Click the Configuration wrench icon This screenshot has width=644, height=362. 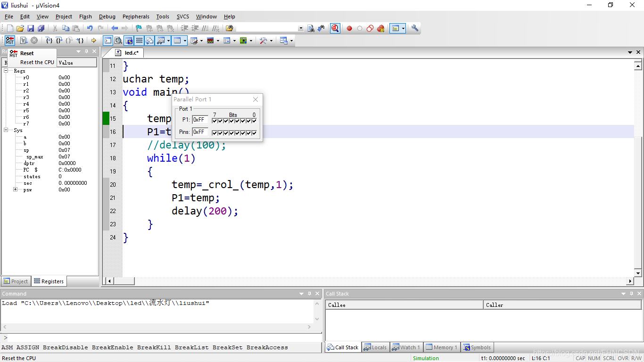(415, 28)
